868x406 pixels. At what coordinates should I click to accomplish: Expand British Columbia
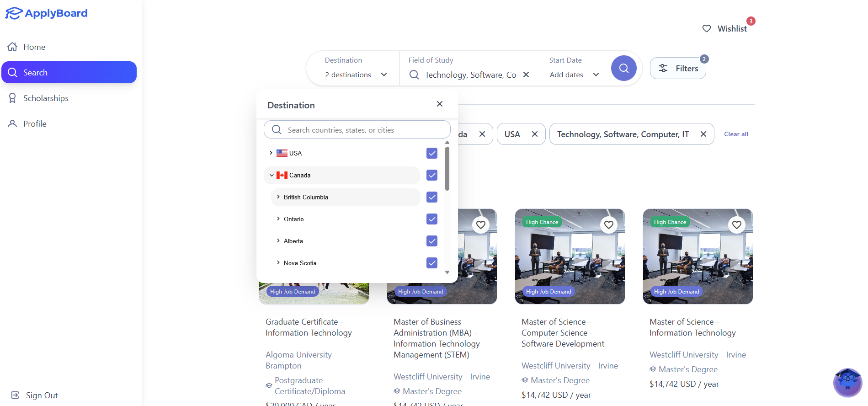278,197
